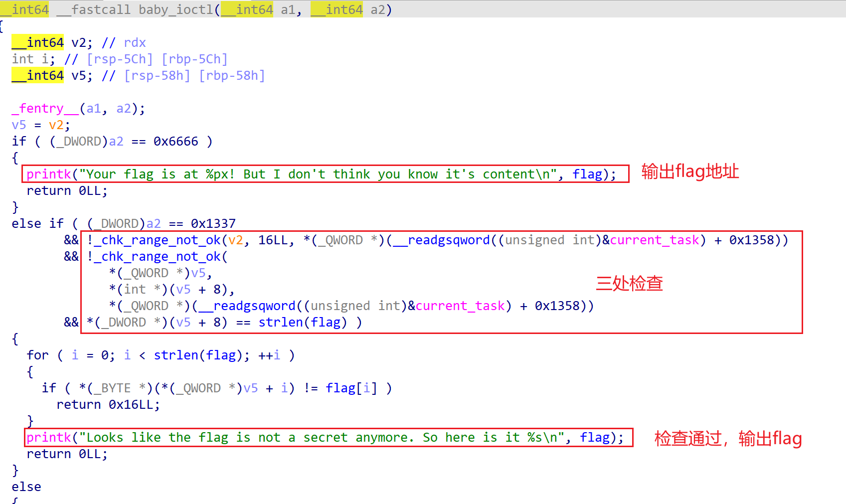Click current_task in the first range check
This screenshot has width=846, height=504.
click(654, 240)
